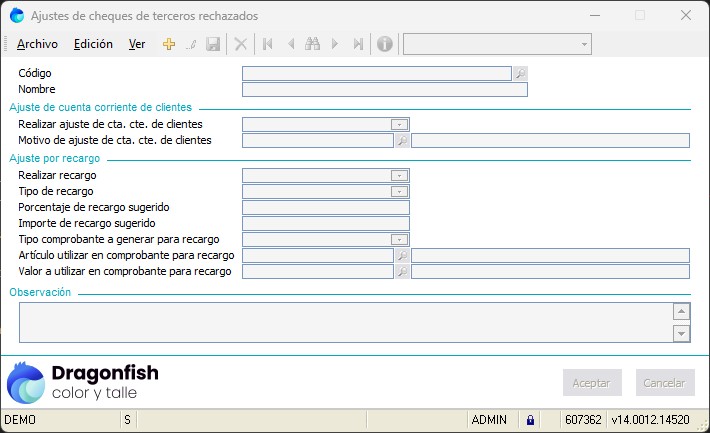Open Tipo comprobante a generar dropdown

tap(400, 240)
